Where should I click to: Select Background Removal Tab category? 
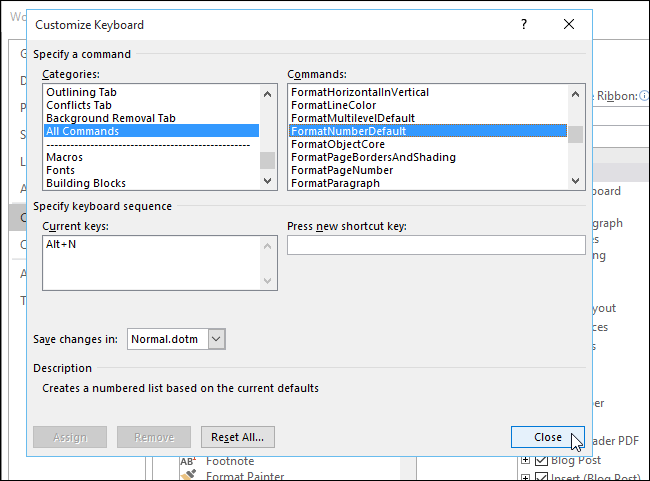[110, 118]
